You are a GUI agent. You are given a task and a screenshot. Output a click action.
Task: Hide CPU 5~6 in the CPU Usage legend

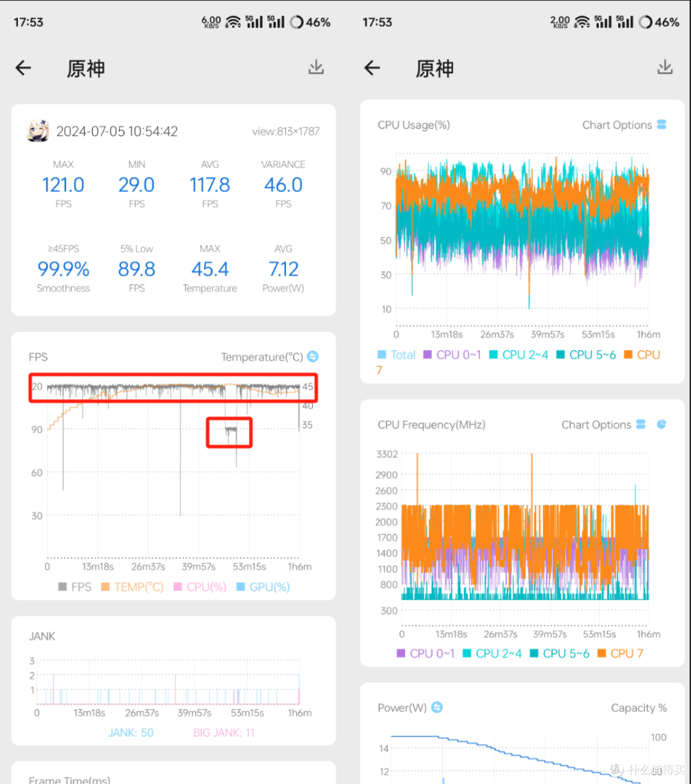(586, 355)
